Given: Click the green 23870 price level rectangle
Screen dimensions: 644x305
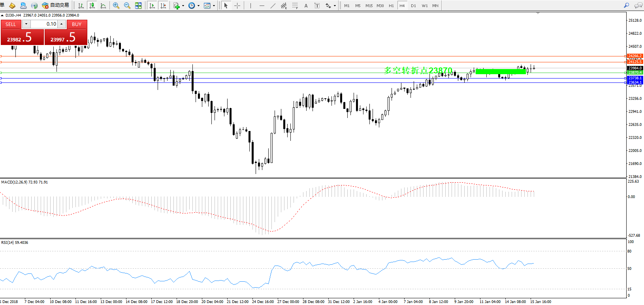Looking at the screenshot, I should tap(501, 71).
